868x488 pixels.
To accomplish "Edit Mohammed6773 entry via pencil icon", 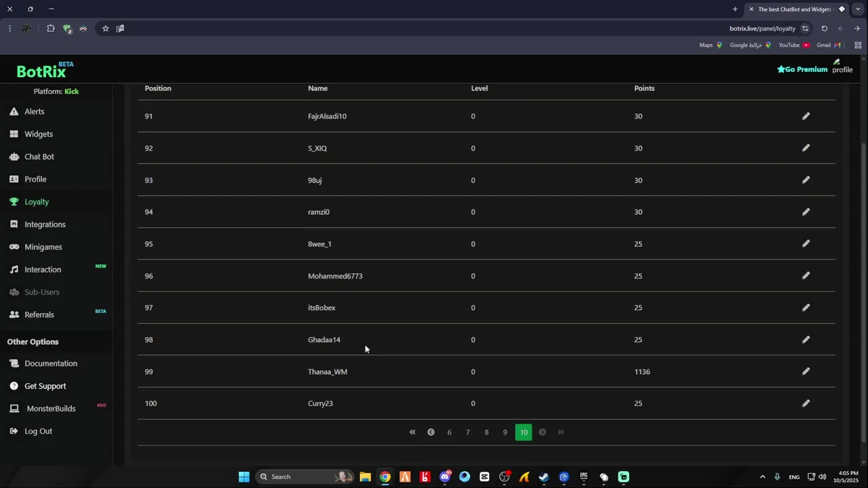I will (x=806, y=275).
